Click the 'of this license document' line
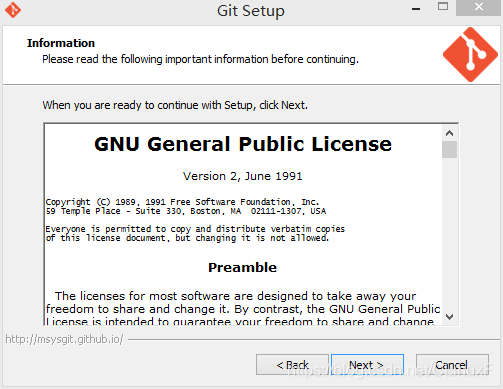503x389 pixels. tap(187, 238)
